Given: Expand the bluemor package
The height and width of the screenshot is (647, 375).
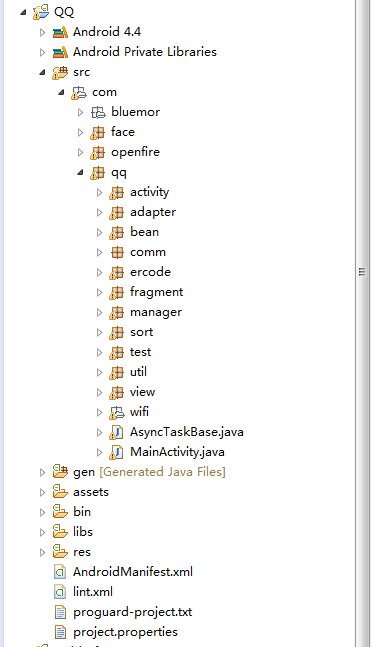Looking at the screenshot, I should pyautogui.click(x=80, y=112).
